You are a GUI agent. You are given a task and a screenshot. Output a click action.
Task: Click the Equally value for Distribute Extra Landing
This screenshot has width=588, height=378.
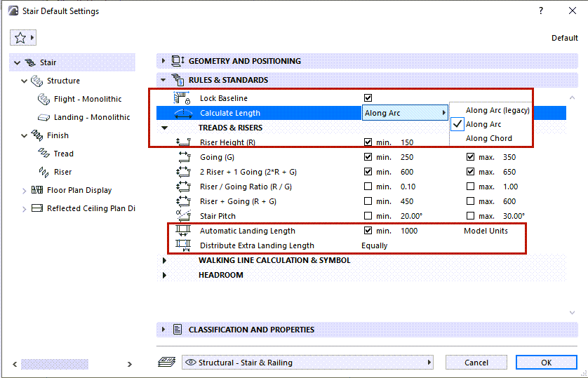pos(374,245)
